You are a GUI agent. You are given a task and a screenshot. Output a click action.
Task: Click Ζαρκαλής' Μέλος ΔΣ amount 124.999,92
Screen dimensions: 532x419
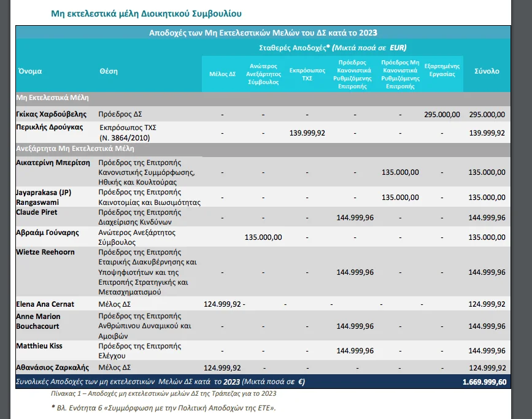[222, 368]
